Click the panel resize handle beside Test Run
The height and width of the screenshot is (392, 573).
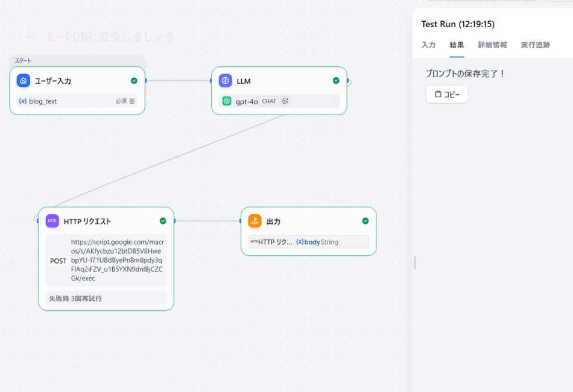pos(414,262)
